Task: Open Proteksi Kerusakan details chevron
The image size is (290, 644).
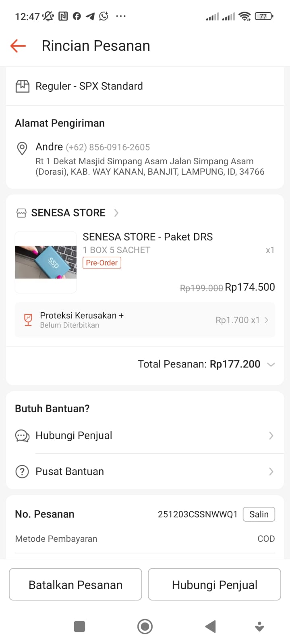Action: pos(266,320)
